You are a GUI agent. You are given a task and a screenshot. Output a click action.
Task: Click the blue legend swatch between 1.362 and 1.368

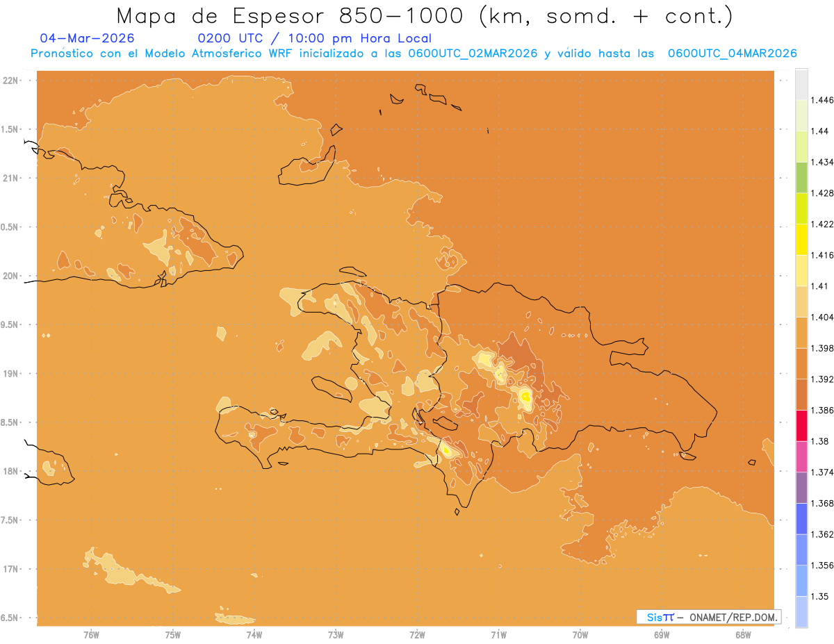[x=801, y=519]
